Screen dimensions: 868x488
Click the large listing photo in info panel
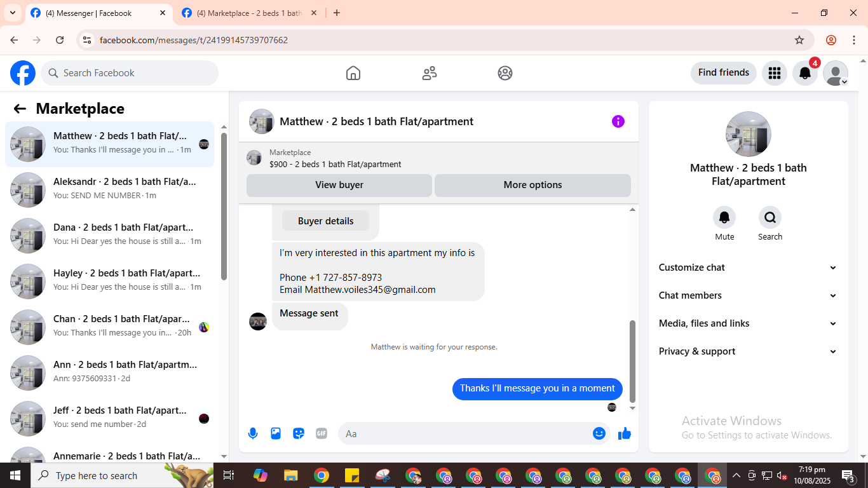(x=749, y=134)
